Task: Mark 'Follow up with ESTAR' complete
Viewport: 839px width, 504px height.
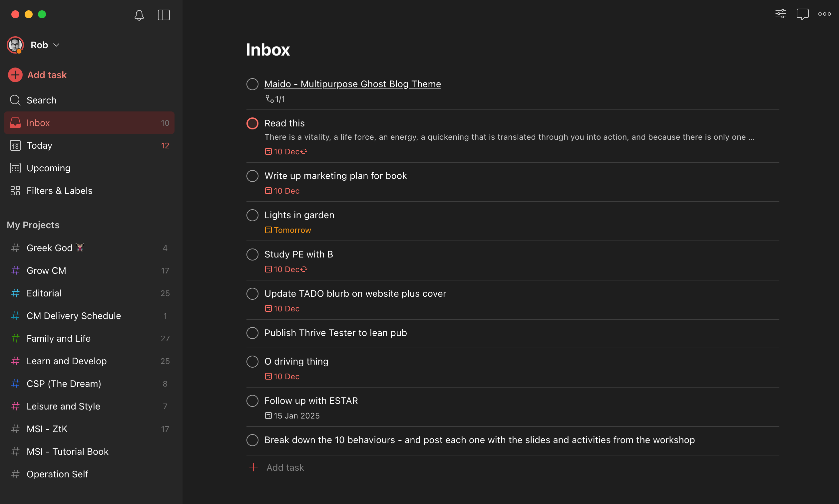Action: (x=252, y=401)
